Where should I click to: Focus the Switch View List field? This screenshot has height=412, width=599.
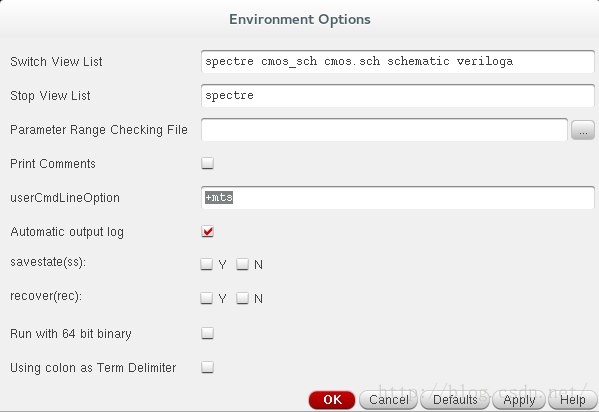point(398,62)
